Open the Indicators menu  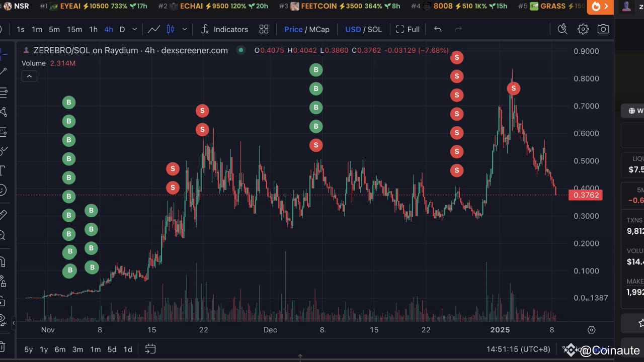click(224, 29)
